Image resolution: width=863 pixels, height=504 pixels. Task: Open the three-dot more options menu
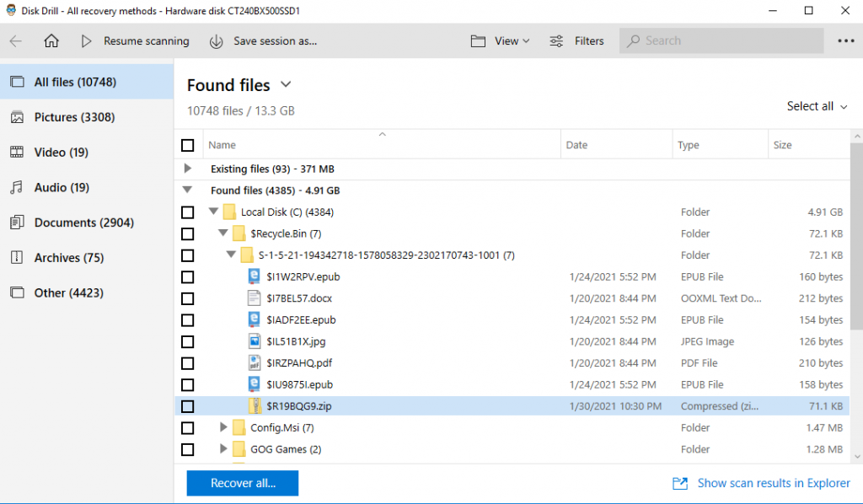point(845,41)
